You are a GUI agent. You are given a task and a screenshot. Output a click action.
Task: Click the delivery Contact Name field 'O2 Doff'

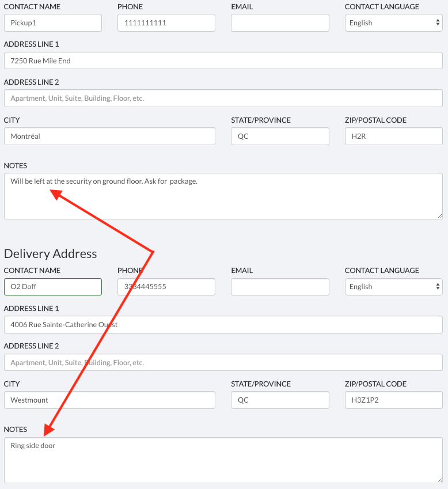(52, 287)
